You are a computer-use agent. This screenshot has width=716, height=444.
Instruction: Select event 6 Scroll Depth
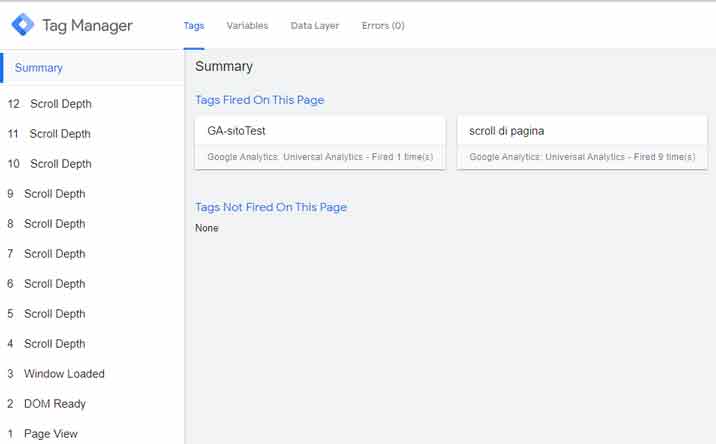pyautogui.click(x=92, y=284)
